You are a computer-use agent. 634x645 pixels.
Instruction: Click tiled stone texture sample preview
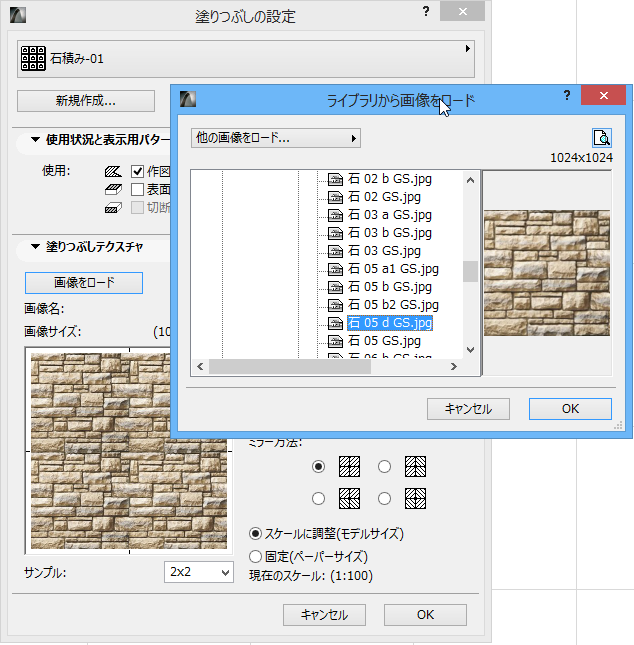(x=129, y=451)
